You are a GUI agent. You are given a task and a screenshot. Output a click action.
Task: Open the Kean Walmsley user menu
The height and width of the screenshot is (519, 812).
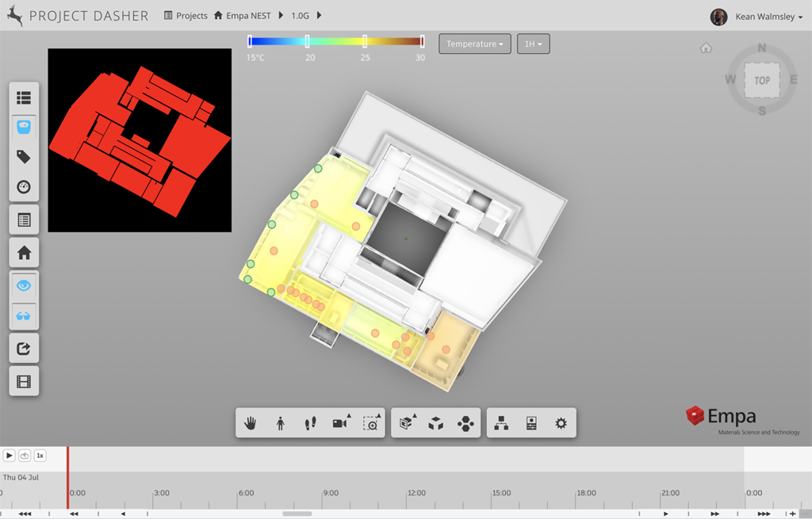coord(758,17)
